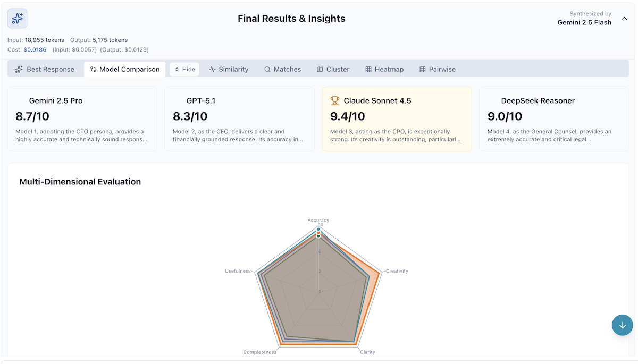This screenshot has height=364, width=638.
Task: Open the DeepSeek Reasoner score card
Action: click(554, 119)
